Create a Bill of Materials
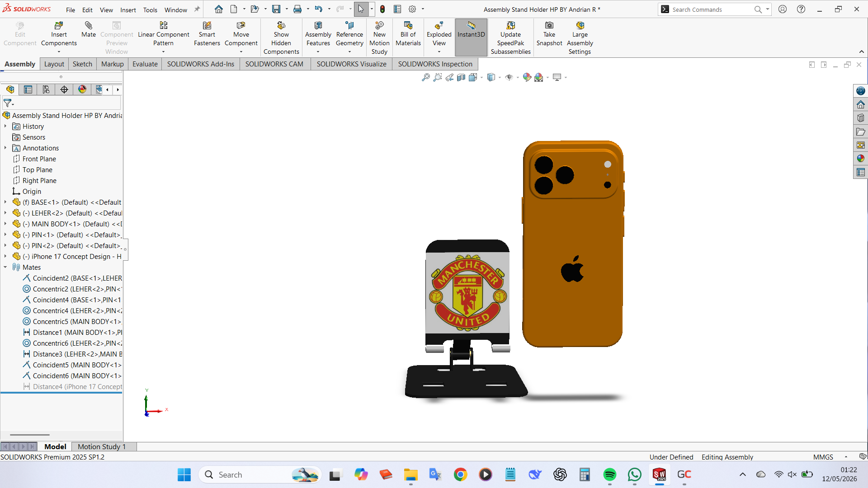Viewport: 868px width, 488px height. (x=408, y=34)
